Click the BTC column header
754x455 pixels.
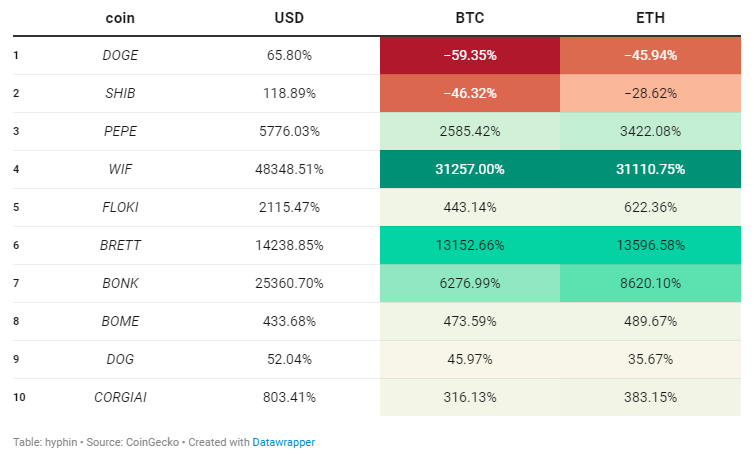470,18
